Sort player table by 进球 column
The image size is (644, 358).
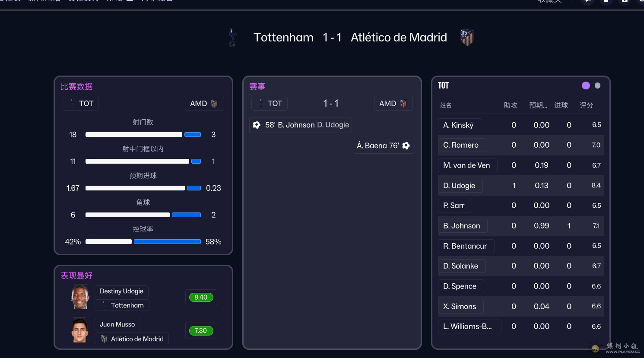(x=561, y=105)
